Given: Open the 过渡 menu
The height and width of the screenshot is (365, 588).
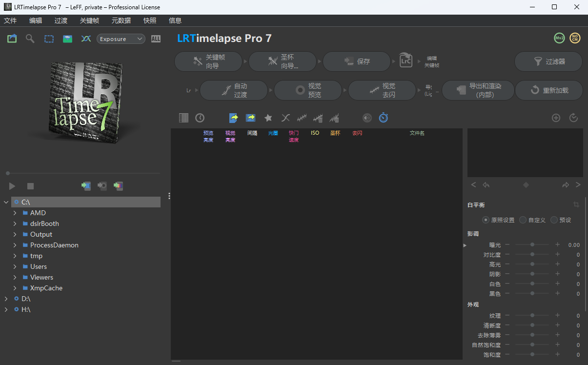Looking at the screenshot, I should [61, 20].
